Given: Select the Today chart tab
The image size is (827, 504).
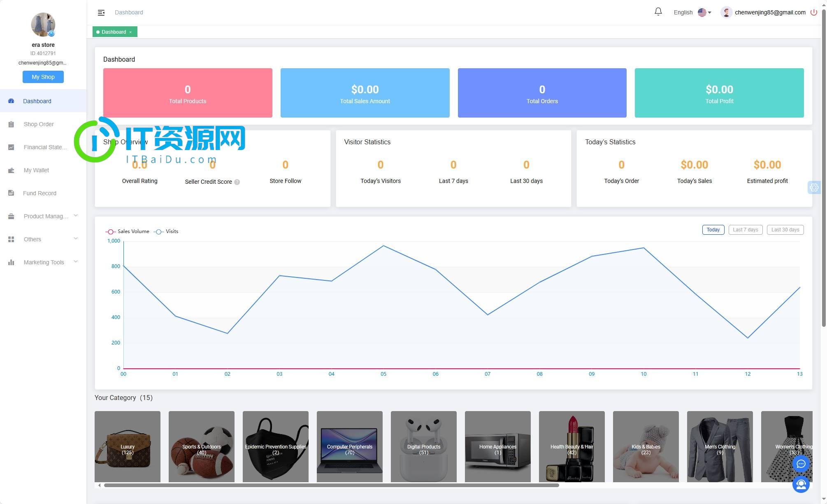Looking at the screenshot, I should [x=713, y=229].
